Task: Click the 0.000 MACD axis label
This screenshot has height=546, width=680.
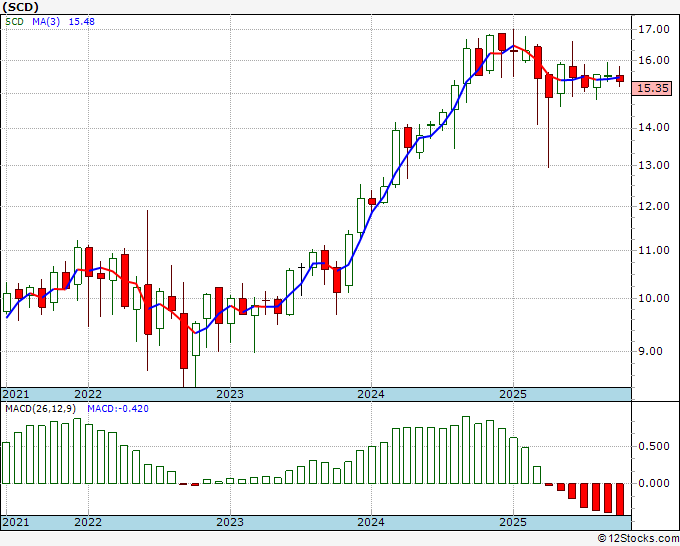Action: (x=654, y=484)
